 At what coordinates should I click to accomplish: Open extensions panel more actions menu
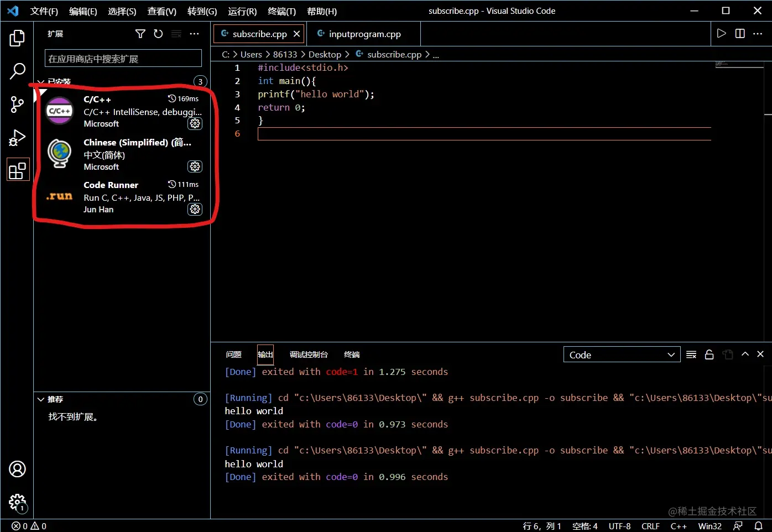tap(194, 34)
